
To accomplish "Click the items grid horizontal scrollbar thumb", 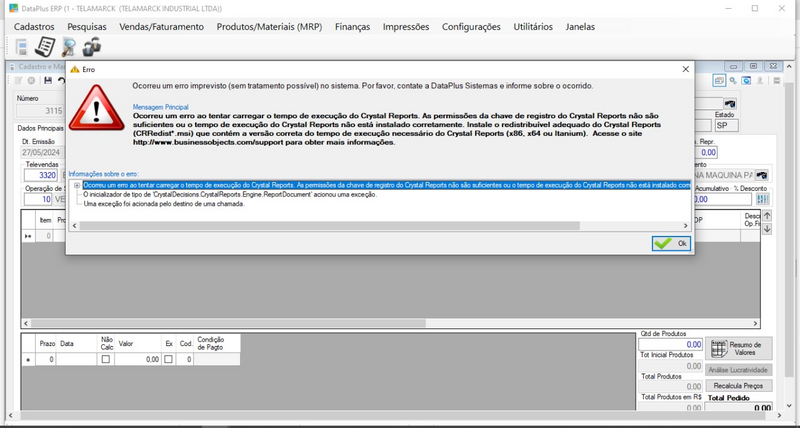I will coord(228,323).
